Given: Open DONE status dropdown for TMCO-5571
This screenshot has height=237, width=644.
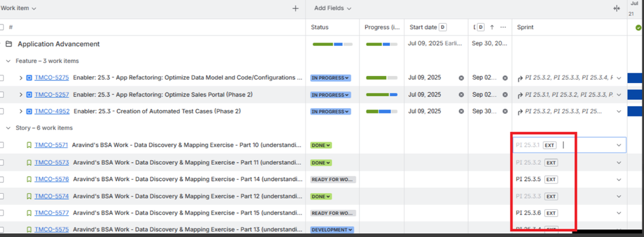Looking at the screenshot, I should [x=321, y=145].
